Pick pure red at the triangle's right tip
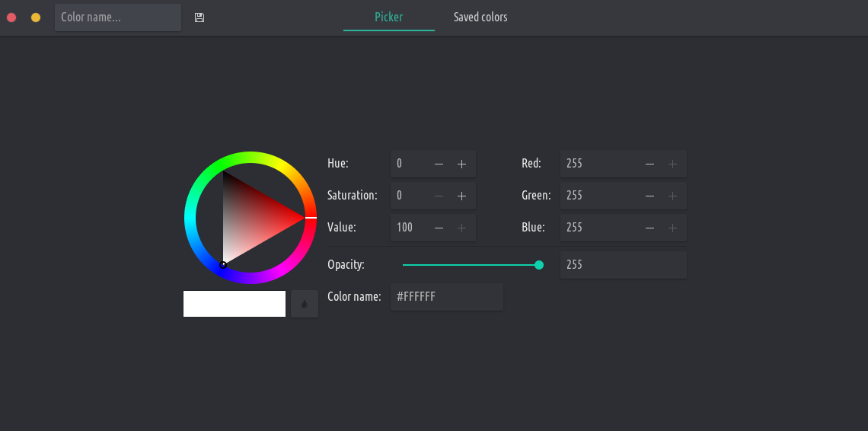Screen dimensions: 868x431 pos(302,218)
